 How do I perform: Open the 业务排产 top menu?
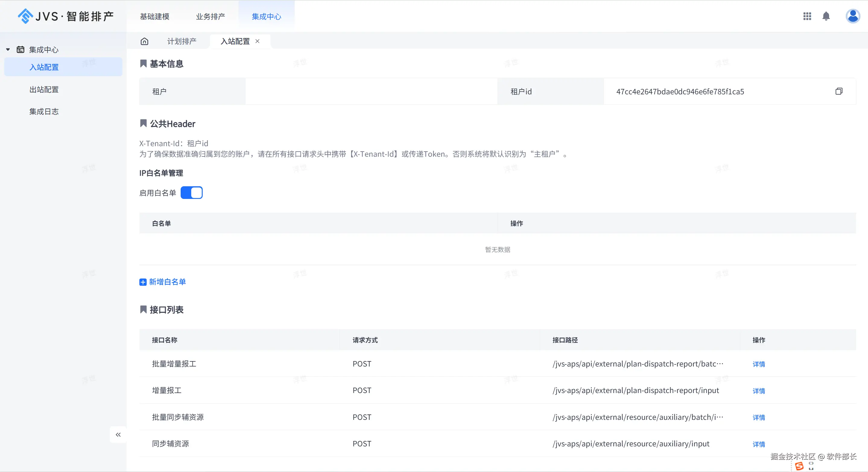click(x=211, y=17)
